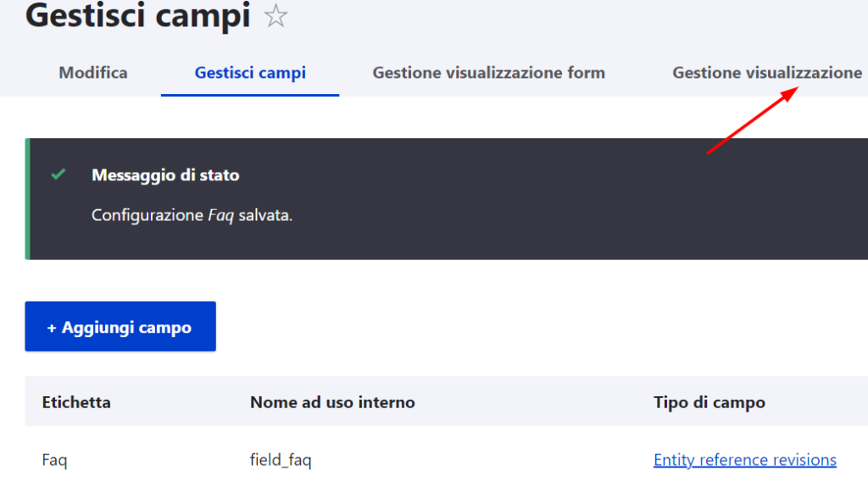Click the star icon beside Gestisci campi heading

(x=276, y=15)
